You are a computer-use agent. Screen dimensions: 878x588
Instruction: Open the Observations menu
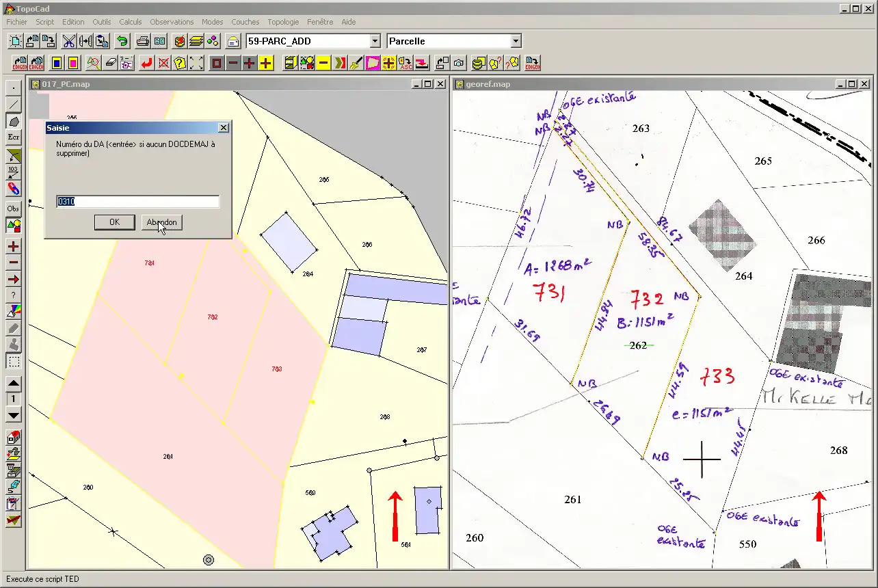point(172,22)
